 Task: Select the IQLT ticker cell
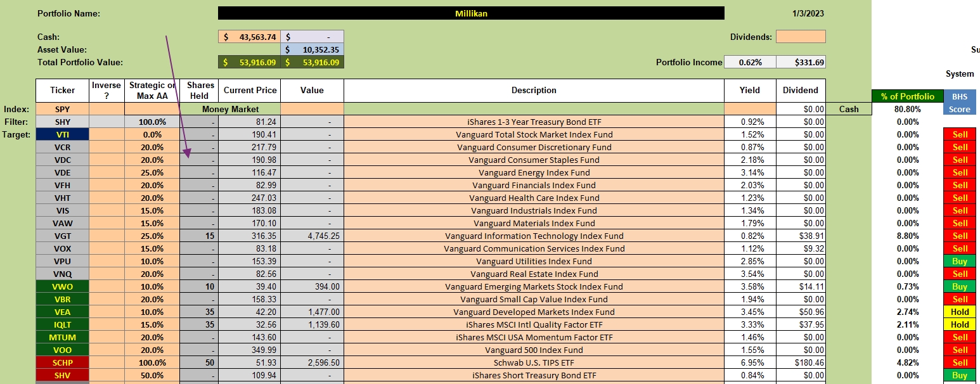[63, 324]
